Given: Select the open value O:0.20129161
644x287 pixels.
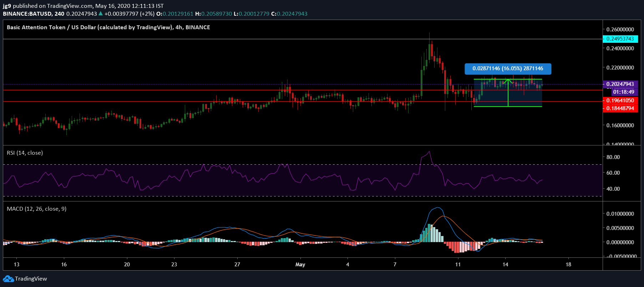Looking at the screenshot, I should 175,14.
